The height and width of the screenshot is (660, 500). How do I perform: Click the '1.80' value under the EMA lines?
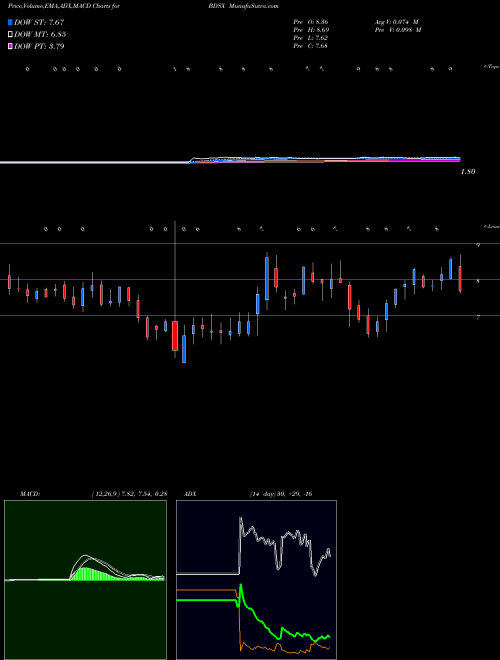pyautogui.click(x=468, y=172)
